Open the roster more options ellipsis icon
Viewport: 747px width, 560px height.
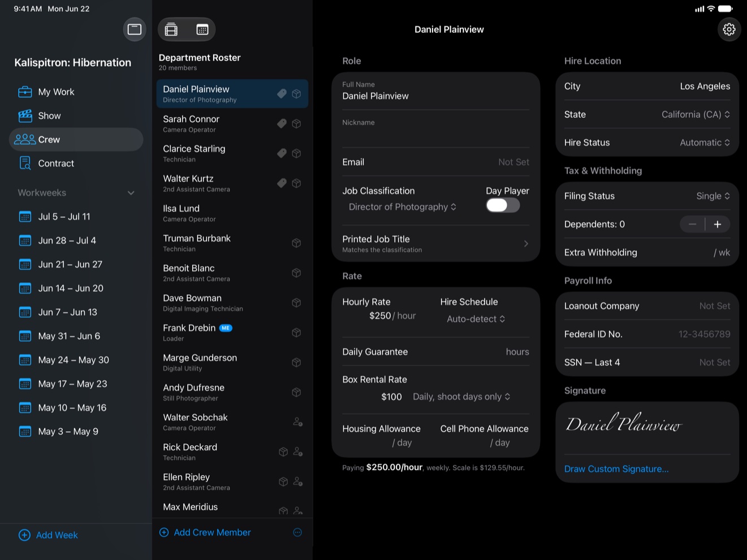(x=297, y=532)
